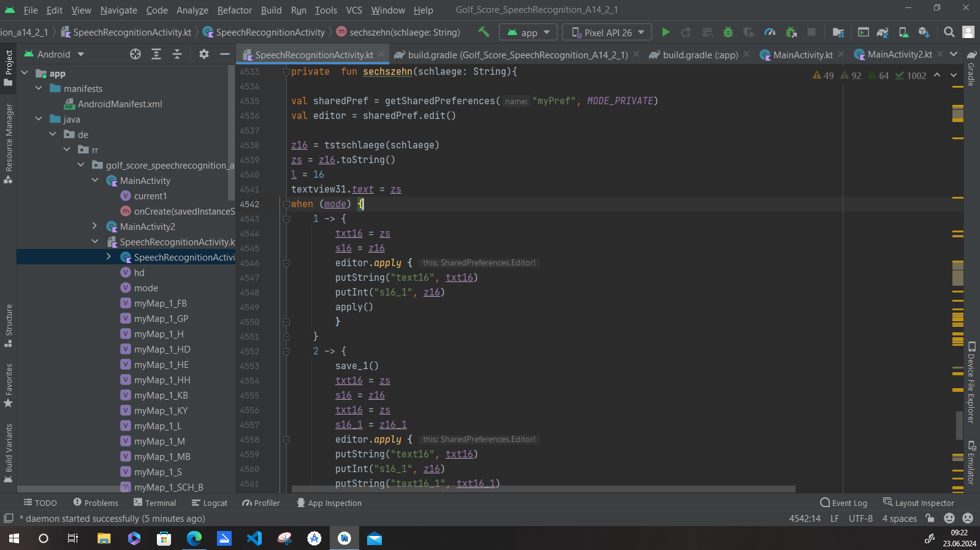Click the green Run app button
Screen dimensions: 980x550
point(666,32)
